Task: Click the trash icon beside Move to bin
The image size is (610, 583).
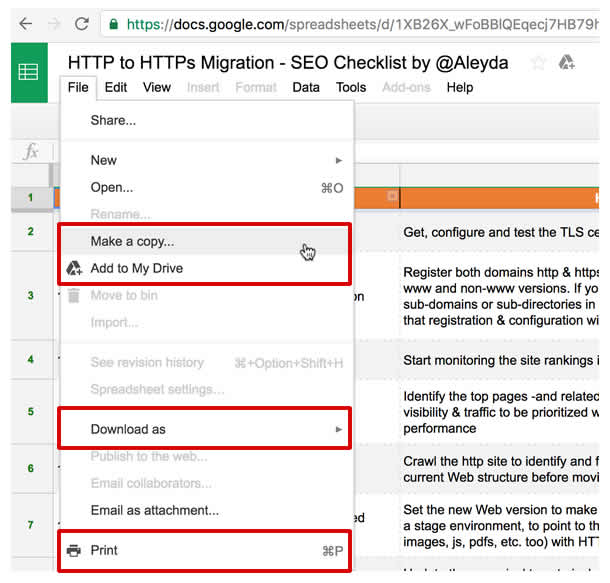Action: pyautogui.click(x=74, y=295)
